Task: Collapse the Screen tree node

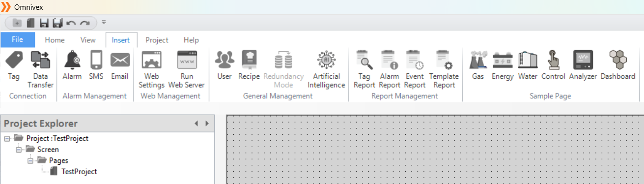Action: click(x=19, y=150)
